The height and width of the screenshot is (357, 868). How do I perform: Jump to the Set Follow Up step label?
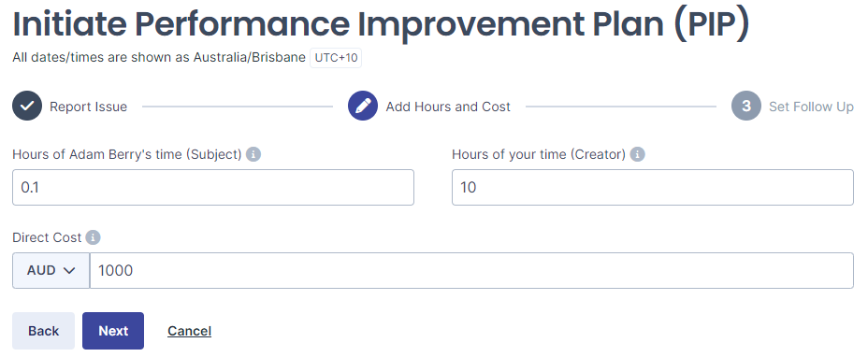pyautogui.click(x=811, y=107)
